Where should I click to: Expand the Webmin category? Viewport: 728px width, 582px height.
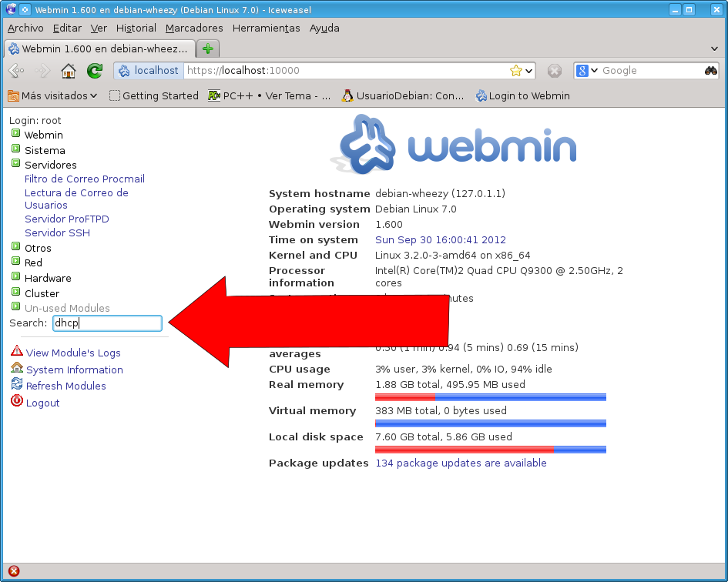tap(15, 133)
